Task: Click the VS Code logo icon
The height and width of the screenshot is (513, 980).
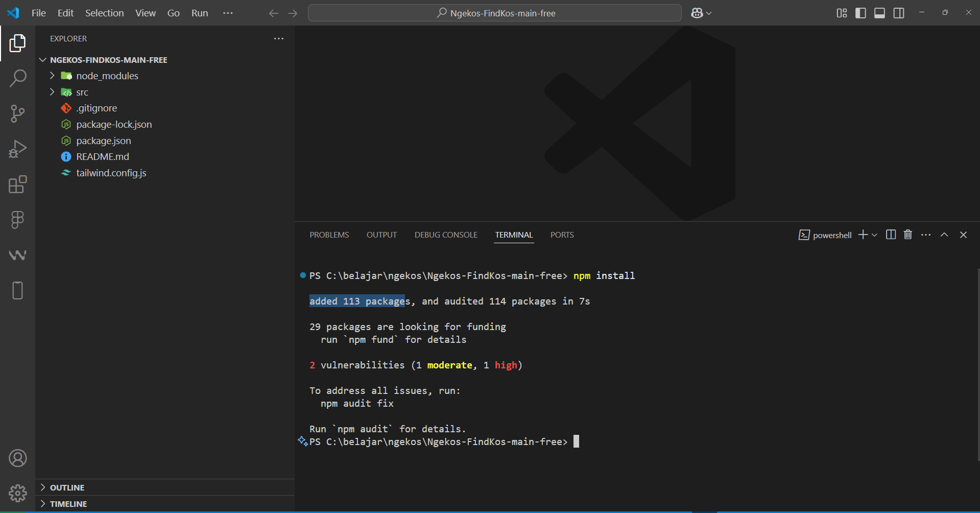Action: (x=13, y=13)
